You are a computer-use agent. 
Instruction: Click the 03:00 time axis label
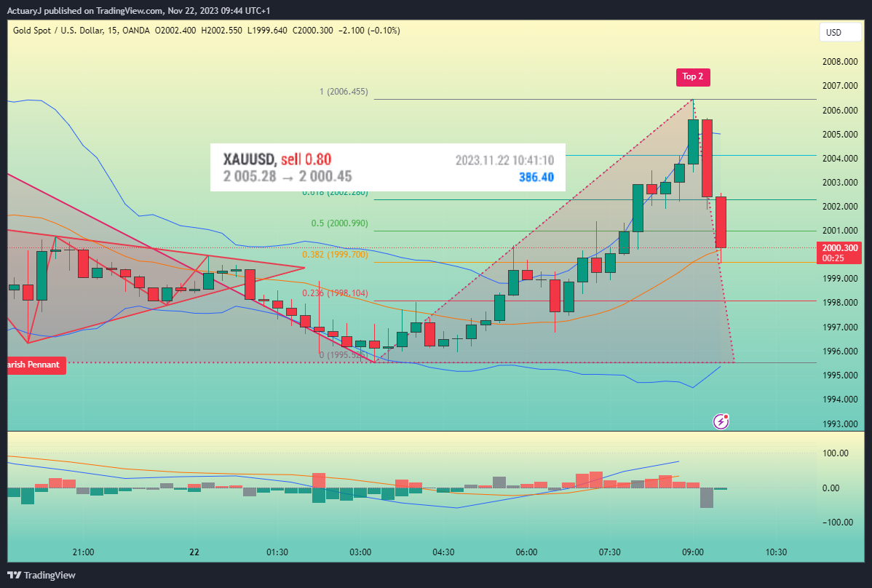[360, 552]
